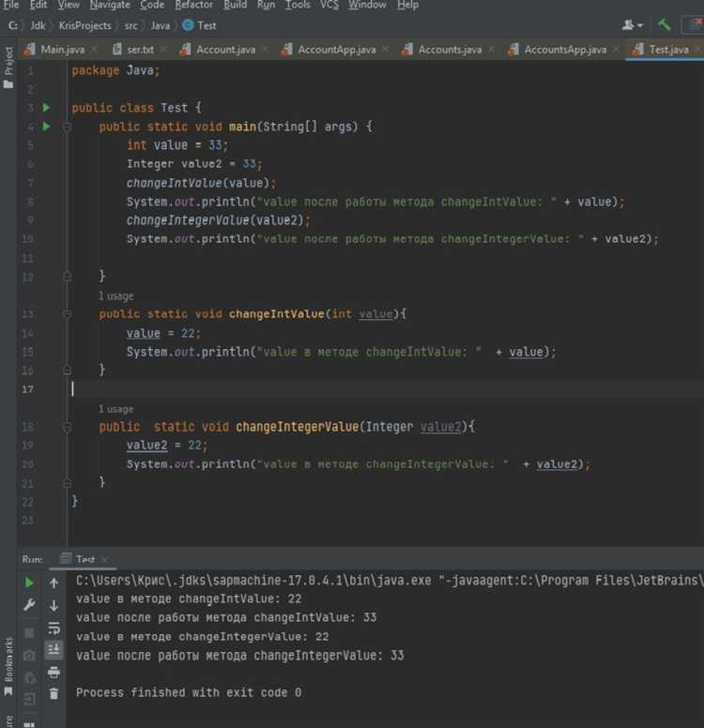704x728 pixels.
Task: Toggle scroll to end of console output
Action: 54,649
